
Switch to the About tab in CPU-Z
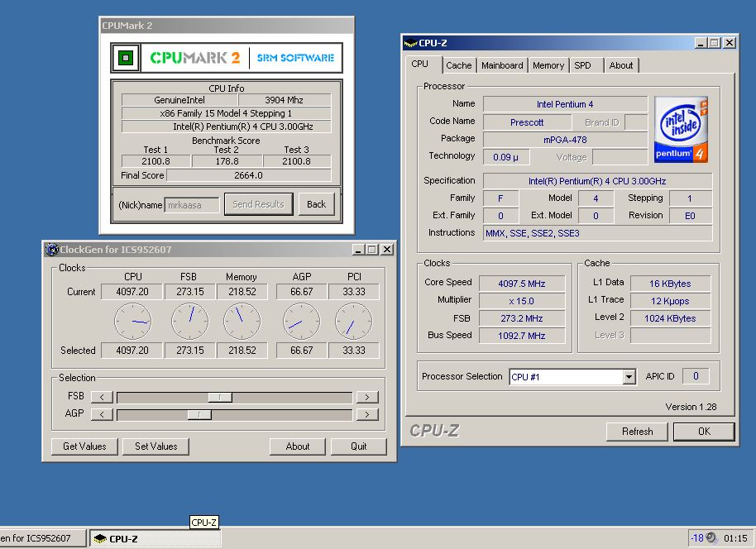coord(620,65)
